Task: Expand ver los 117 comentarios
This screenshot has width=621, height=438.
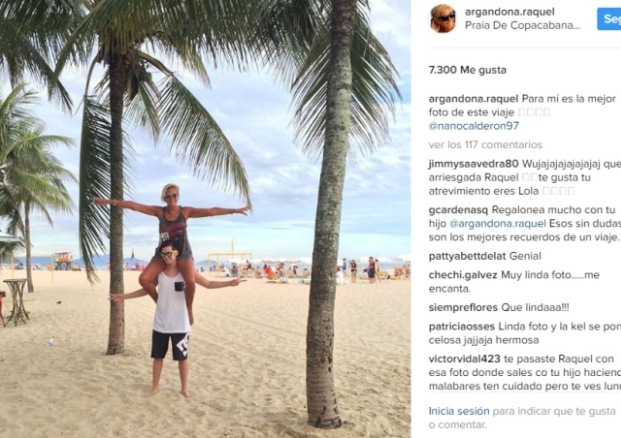Action: 485,145
